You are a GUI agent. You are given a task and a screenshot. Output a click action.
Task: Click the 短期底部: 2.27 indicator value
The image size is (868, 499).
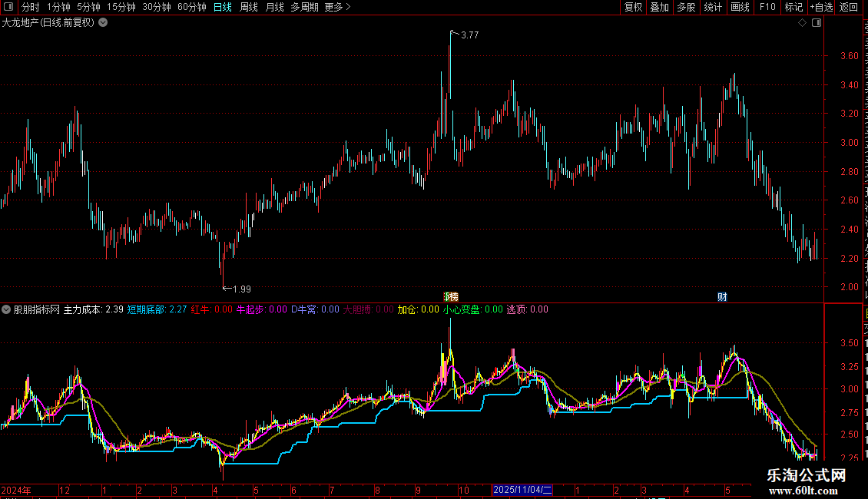(157, 310)
